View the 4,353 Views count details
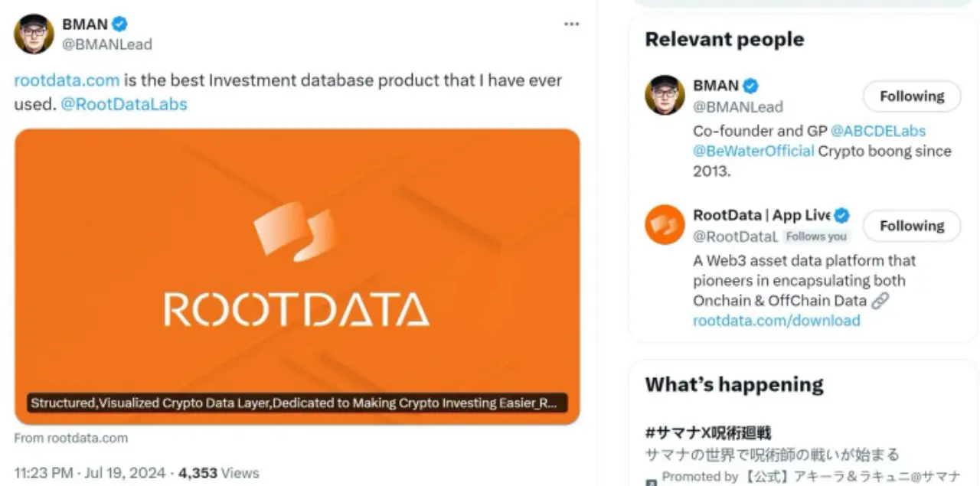The width and height of the screenshot is (980, 486). 219,473
